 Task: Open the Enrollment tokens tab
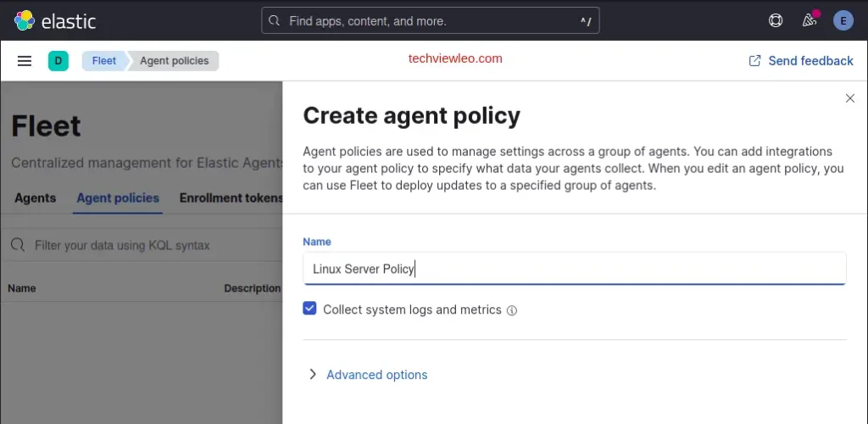231,198
